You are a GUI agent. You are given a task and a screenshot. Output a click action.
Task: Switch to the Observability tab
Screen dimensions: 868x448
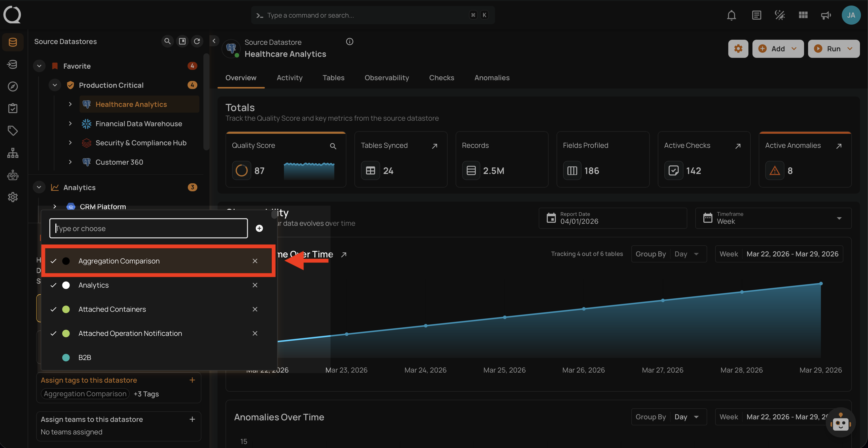(x=386, y=78)
